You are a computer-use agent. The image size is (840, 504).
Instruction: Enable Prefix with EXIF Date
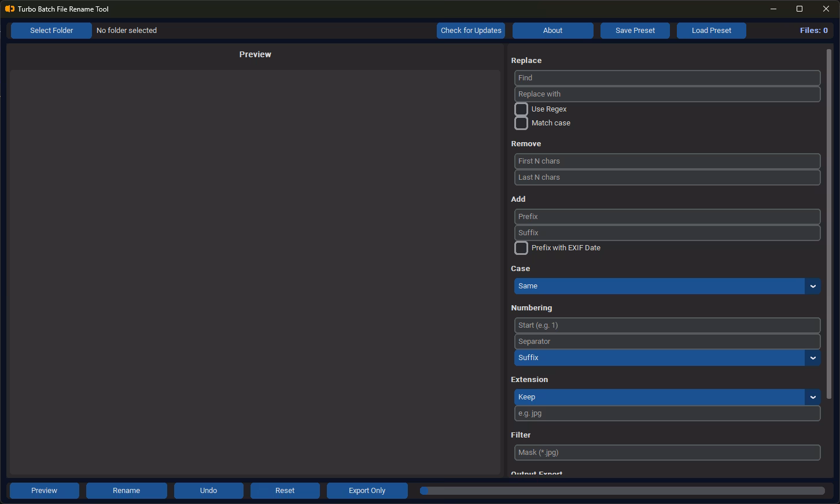click(521, 248)
